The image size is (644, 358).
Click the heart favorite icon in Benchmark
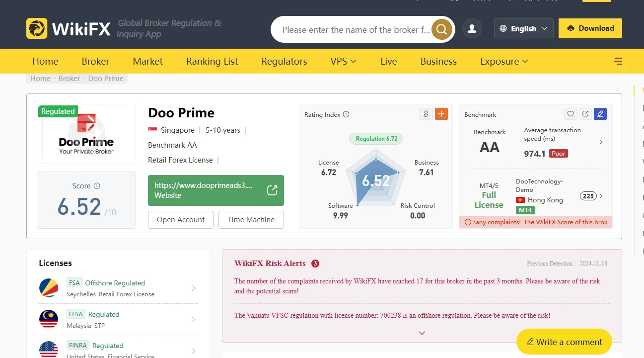click(571, 114)
